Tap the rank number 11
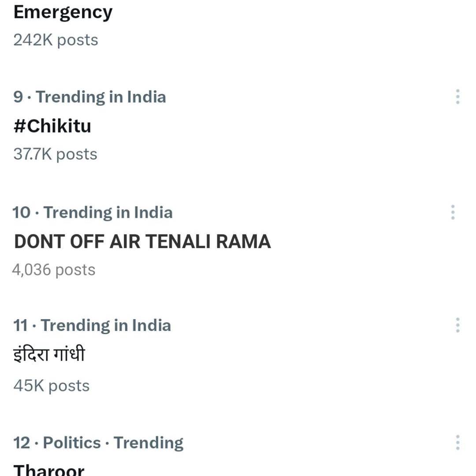The image size is (476, 476). 20,326
